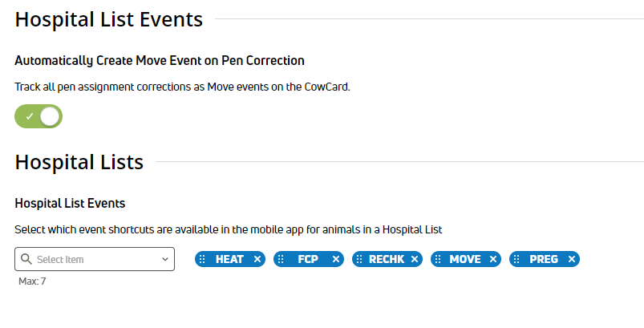
Task: Click the Max: 7 hint text
Action: coord(32,281)
